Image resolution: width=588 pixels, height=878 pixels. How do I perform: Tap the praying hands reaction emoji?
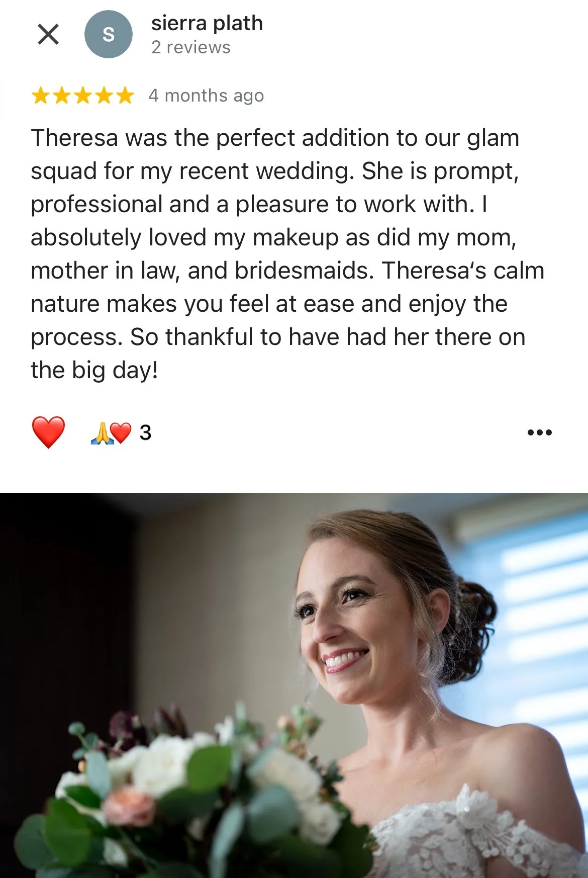click(101, 432)
